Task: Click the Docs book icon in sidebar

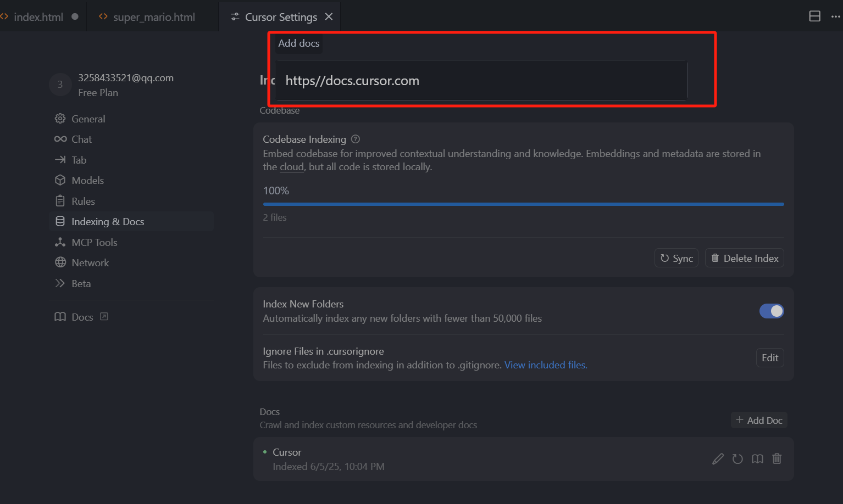Action: tap(60, 317)
